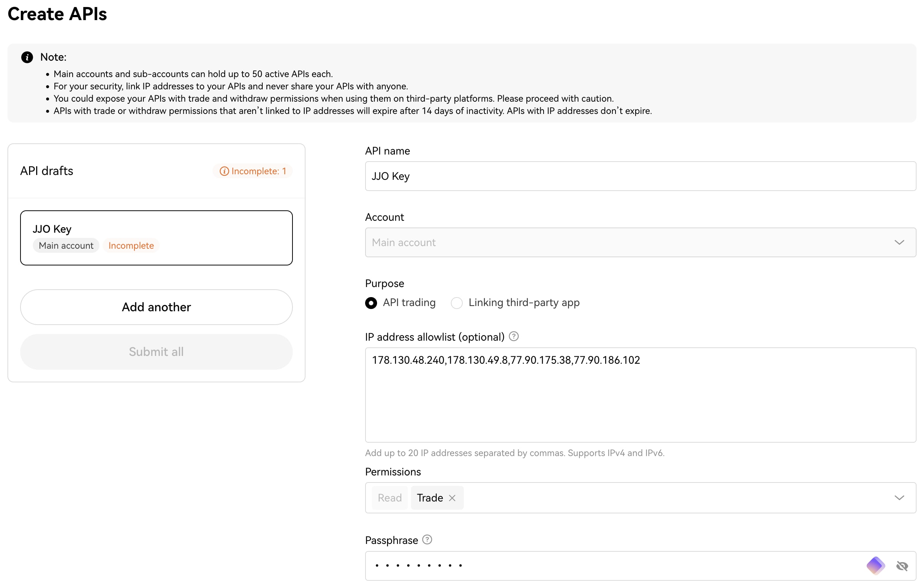Screen dimensions: 924x586
Task: Select Linking third-party app option
Action: coord(457,303)
